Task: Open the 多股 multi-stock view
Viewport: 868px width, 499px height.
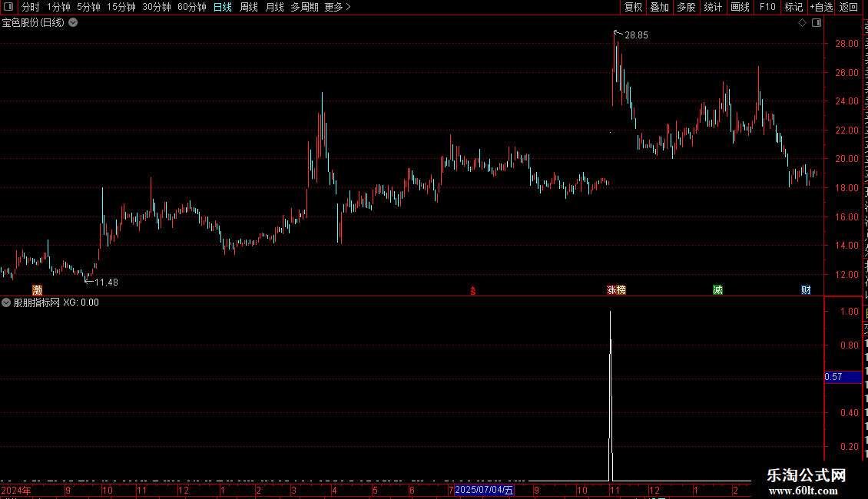Action: click(686, 7)
